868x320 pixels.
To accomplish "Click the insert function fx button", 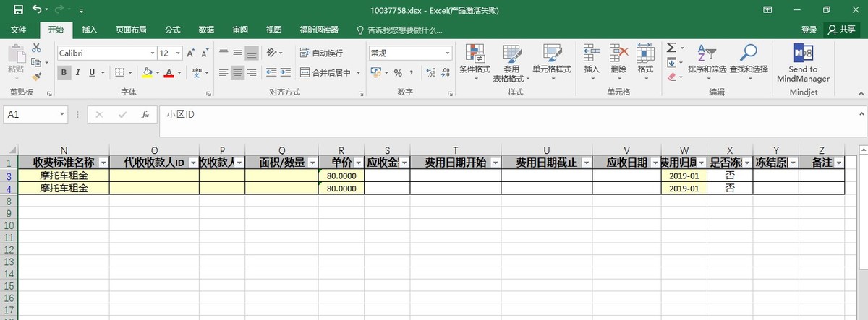I will 145,114.
